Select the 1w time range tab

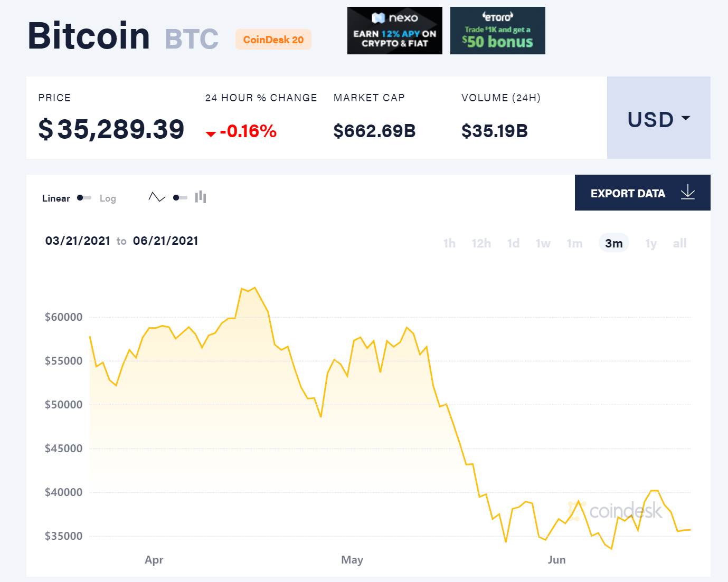(x=543, y=243)
